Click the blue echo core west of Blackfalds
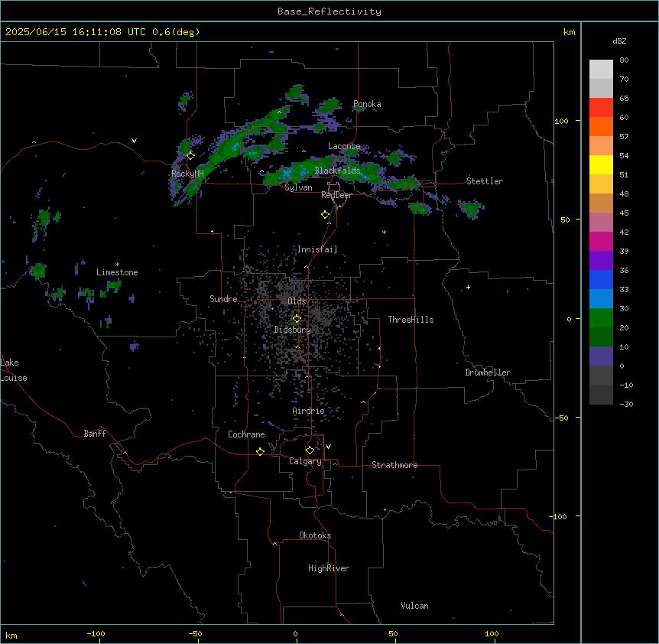 click(x=287, y=173)
